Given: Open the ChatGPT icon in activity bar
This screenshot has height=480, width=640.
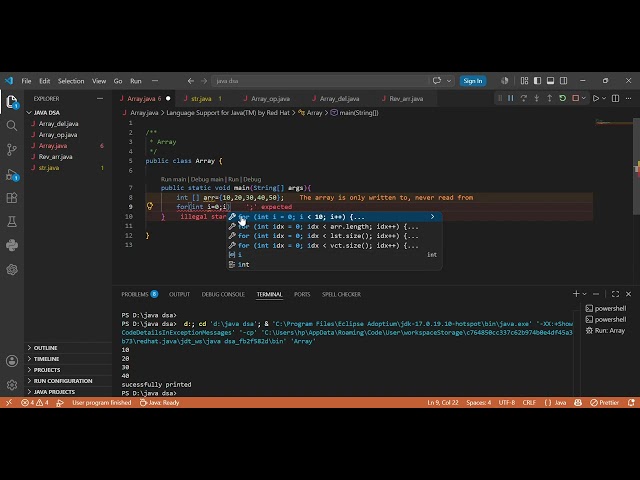Looking at the screenshot, I should (12, 269).
